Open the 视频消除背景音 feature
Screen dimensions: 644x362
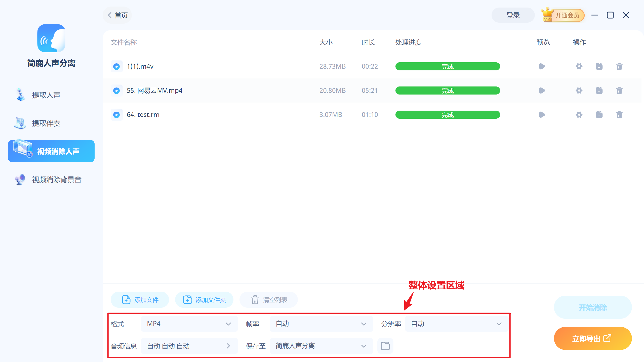(x=56, y=179)
